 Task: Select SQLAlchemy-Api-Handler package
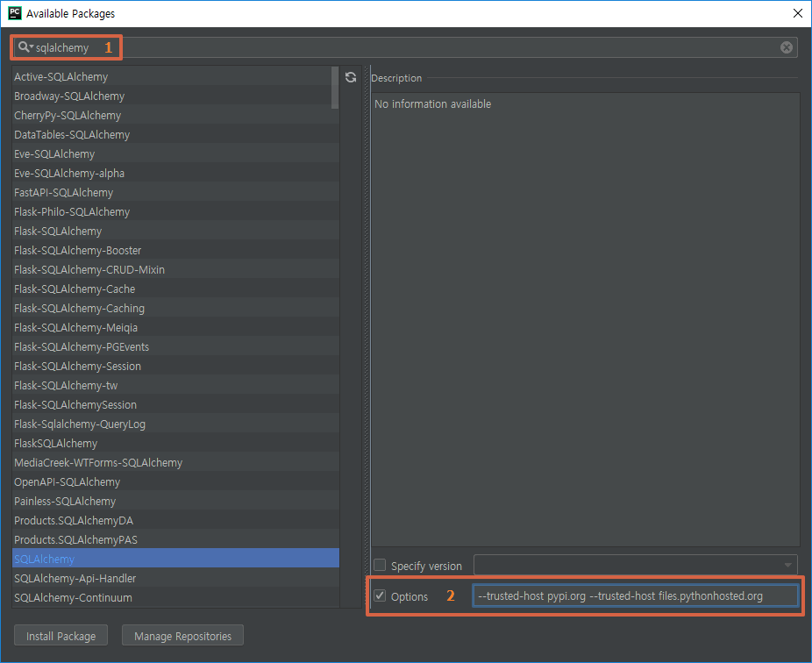pos(175,578)
